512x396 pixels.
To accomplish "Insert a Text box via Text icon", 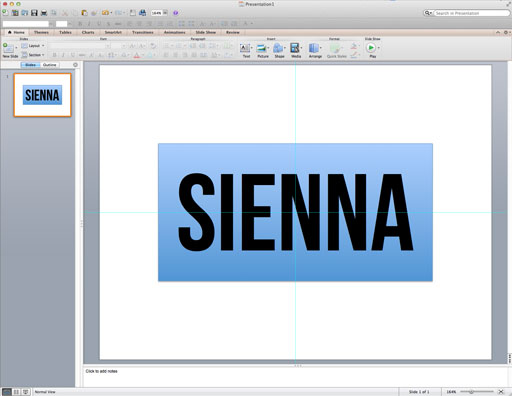I will click(x=245, y=48).
